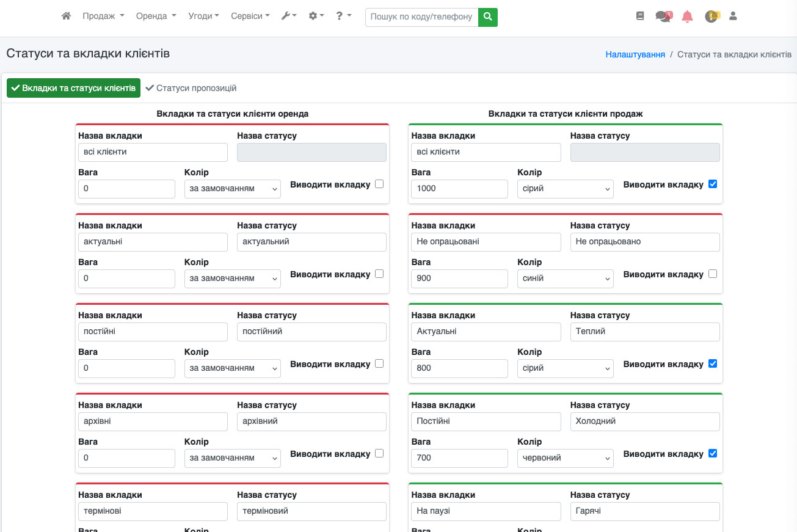Open color dropdown for rental "архівні" tab
Viewport: 797px width, 532px height.
(x=232, y=458)
